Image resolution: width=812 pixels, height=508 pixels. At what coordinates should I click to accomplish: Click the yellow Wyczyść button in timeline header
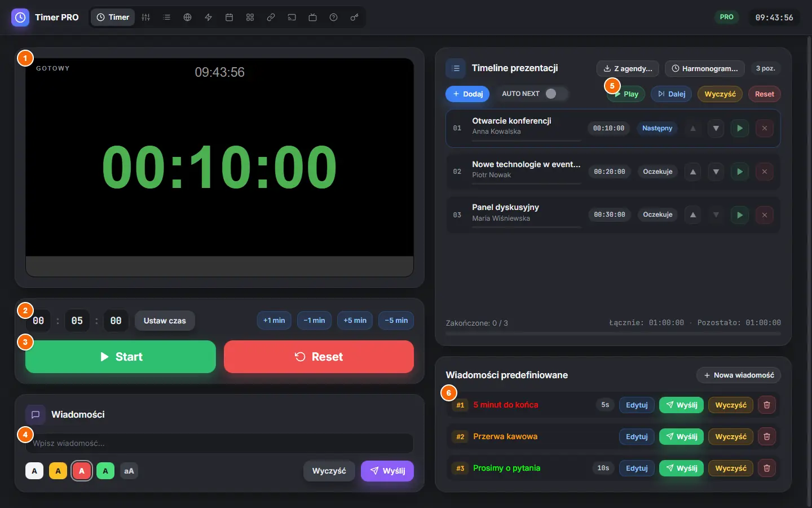(x=720, y=94)
